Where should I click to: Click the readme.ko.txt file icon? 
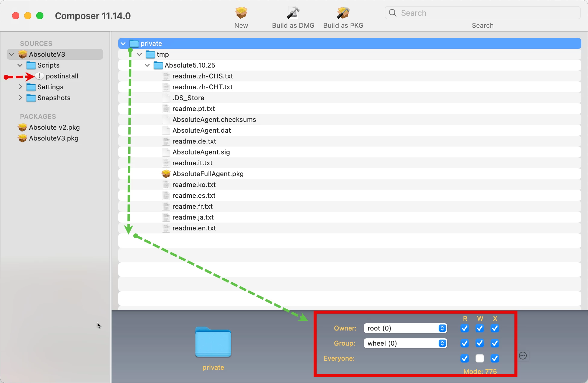coord(166,185)
